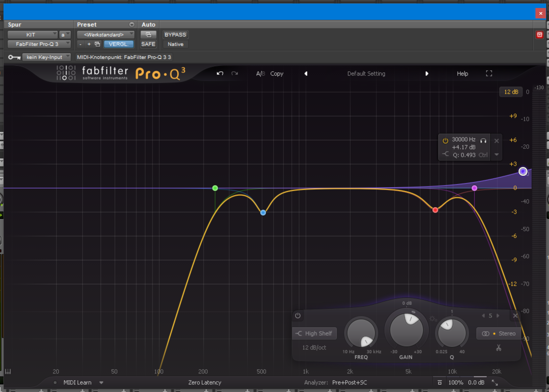Open the Zero Latency processing mode menu
The height and width of the screenshot is (392, 549).
pos(205,383)
